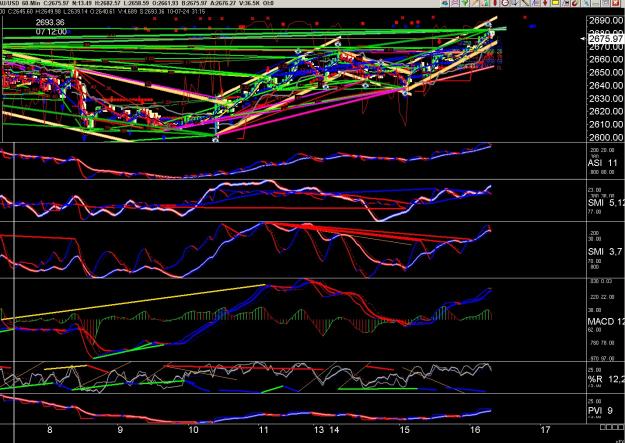
Task: Click the green diamond toolbar icon
Action: pos(465,3)
